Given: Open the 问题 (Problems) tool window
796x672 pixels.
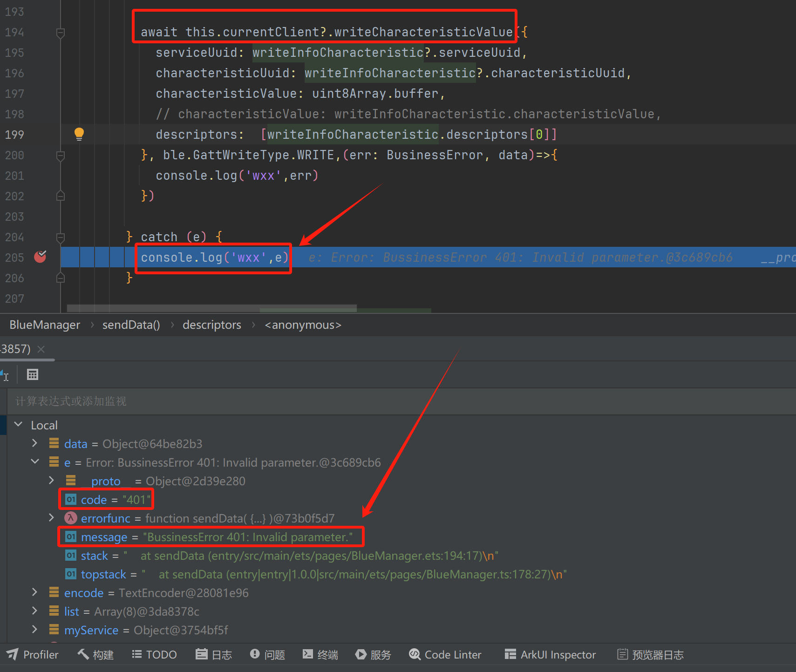Looking at the screenshot, I should pyautogui.click(x=267, y=654).
